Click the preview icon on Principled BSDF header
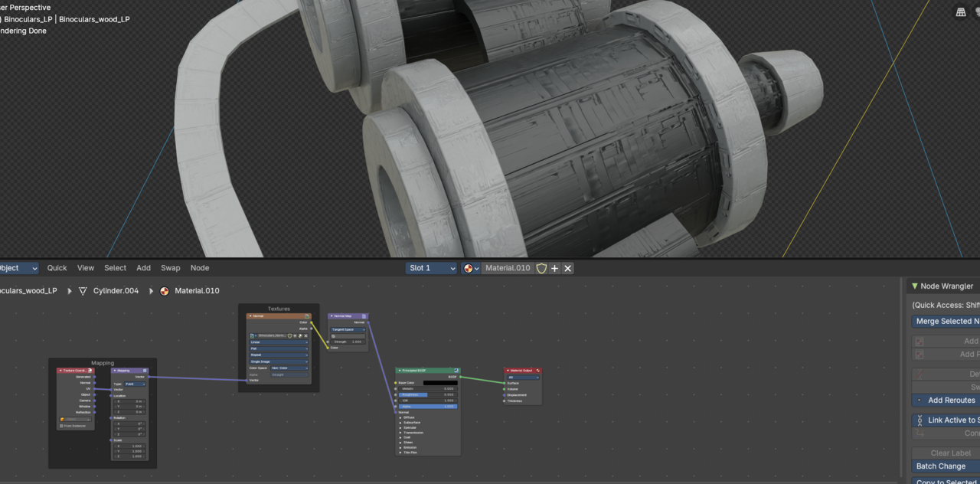The height and width of the screenshot is (484, 980). (x=456, y=371)
